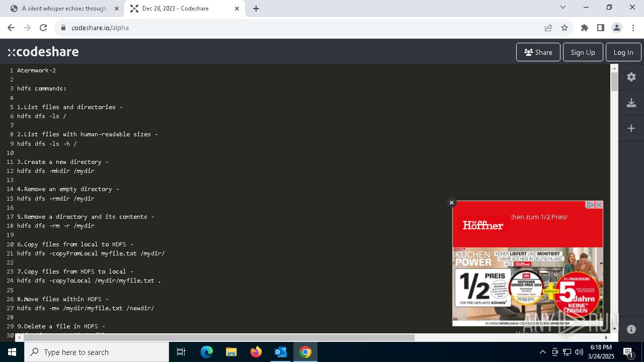Click 'hdfs dfs -mkdir /mydir' line

click(x=56, y=171)
